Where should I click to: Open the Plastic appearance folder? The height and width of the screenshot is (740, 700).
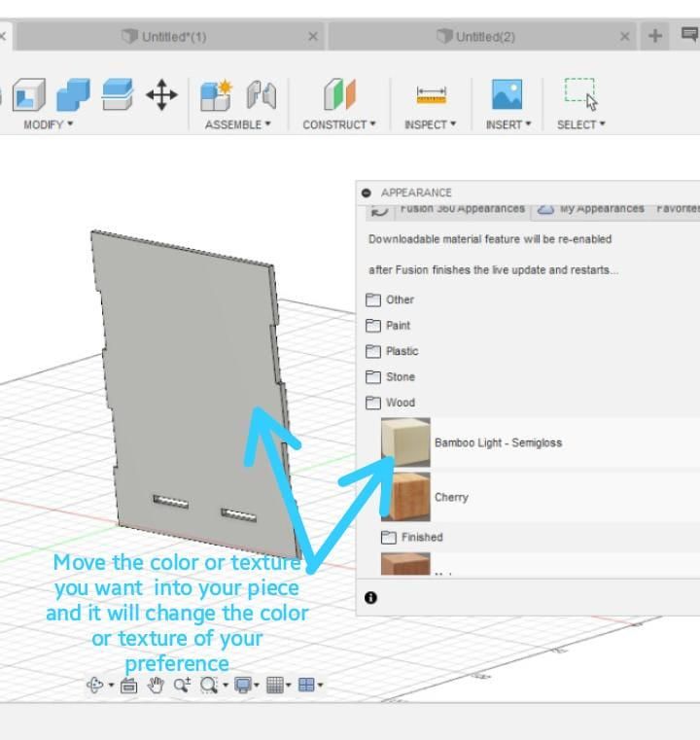(392, 351)
